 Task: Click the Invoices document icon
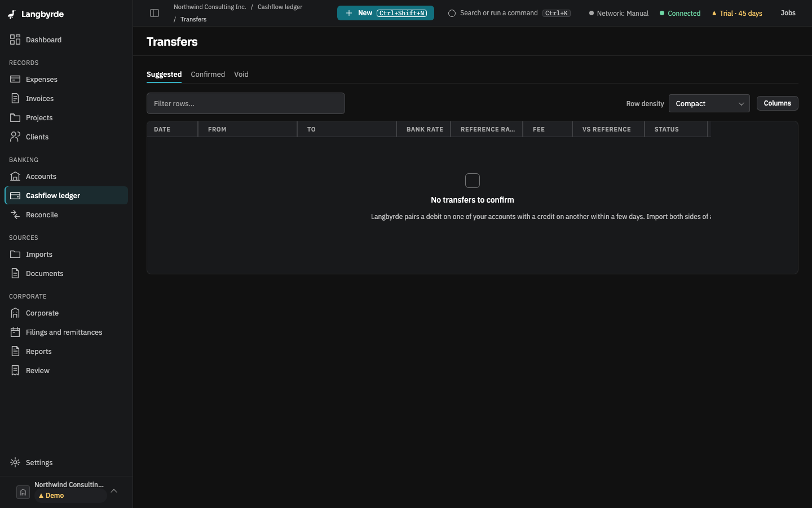(15, 98)
